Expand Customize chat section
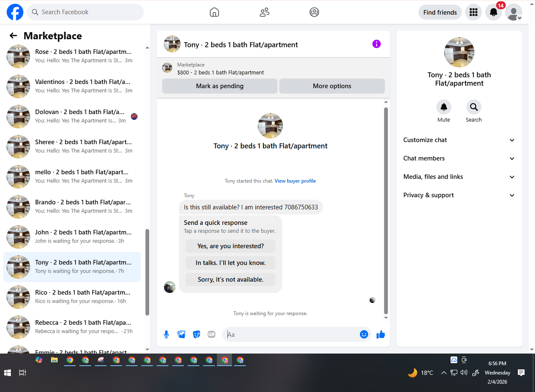Image resolution: width=535 pixels, height=392 pixels. click(x=459, y=140)
